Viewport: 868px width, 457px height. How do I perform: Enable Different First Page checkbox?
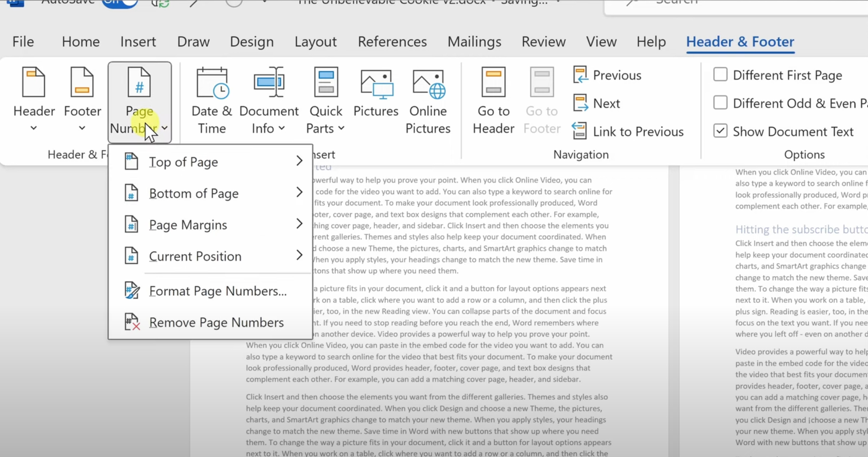coord(720,75)
